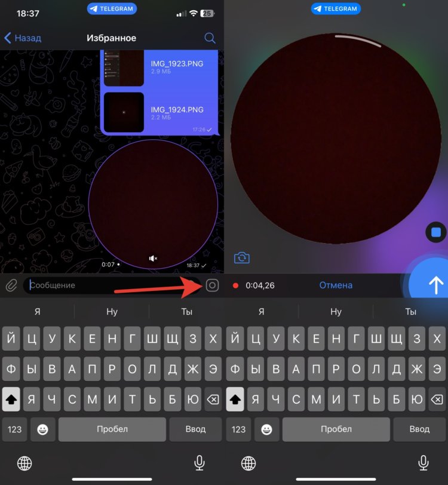Tap the Х key on right keyboard
The image size is (448, 485).
[x=437, y=339]
